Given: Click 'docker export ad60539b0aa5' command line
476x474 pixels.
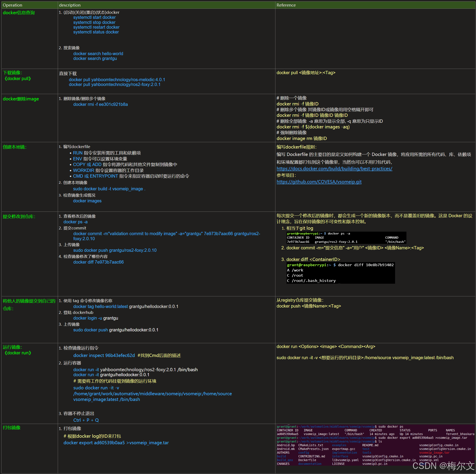Looking at the screenshot, I should (116, 443).
